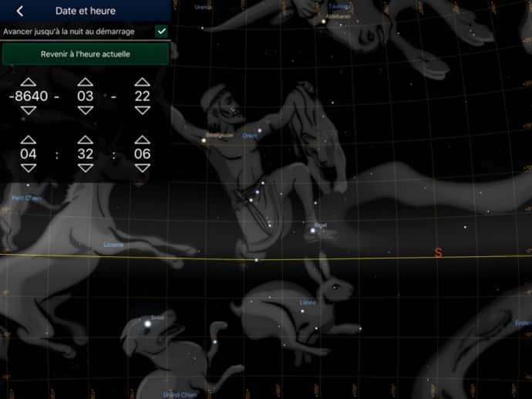Decrease the seconds value 06
Screen dimensions: 532x399
[142, 168]
